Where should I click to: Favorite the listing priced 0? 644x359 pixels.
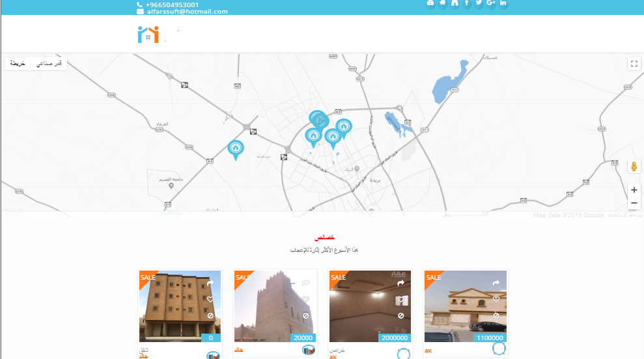click(x=210, y=300)
